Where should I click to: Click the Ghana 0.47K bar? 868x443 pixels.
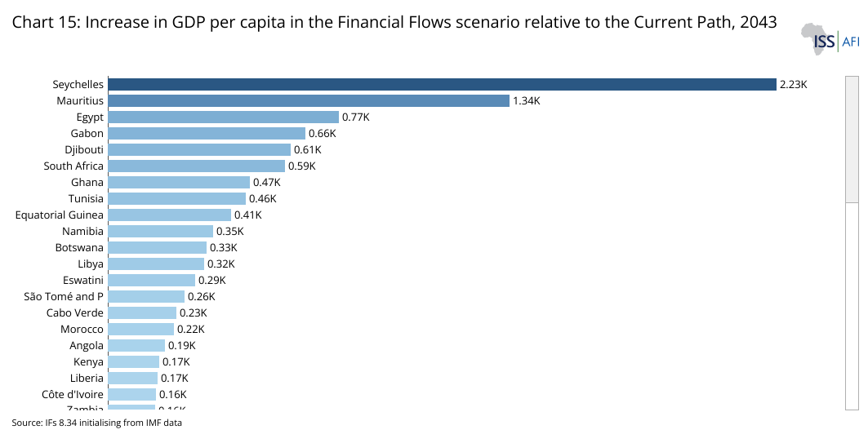179,182
